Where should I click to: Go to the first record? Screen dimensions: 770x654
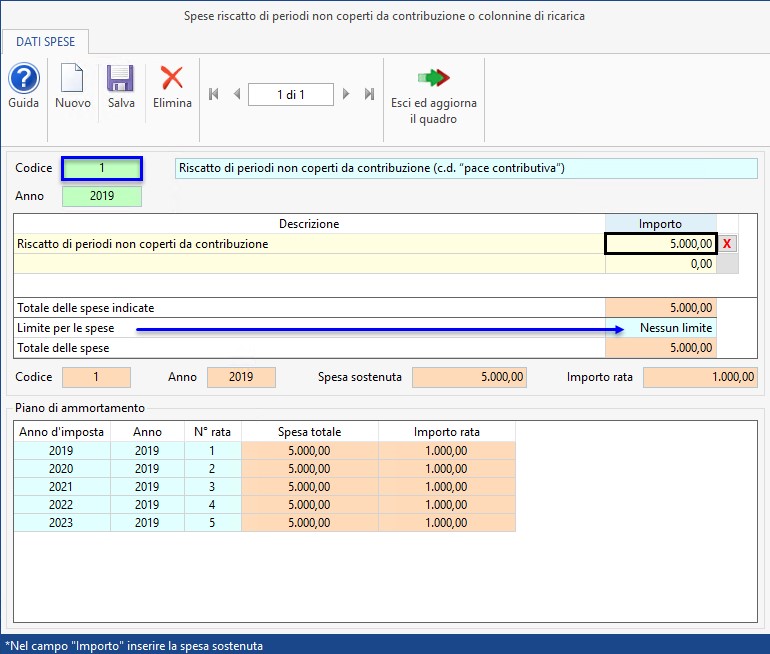click(213, 94)
